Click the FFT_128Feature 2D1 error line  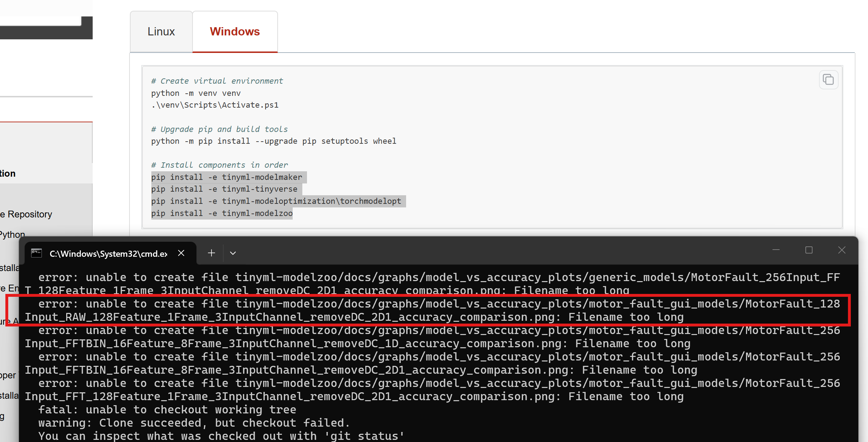[x=432, y=390]
